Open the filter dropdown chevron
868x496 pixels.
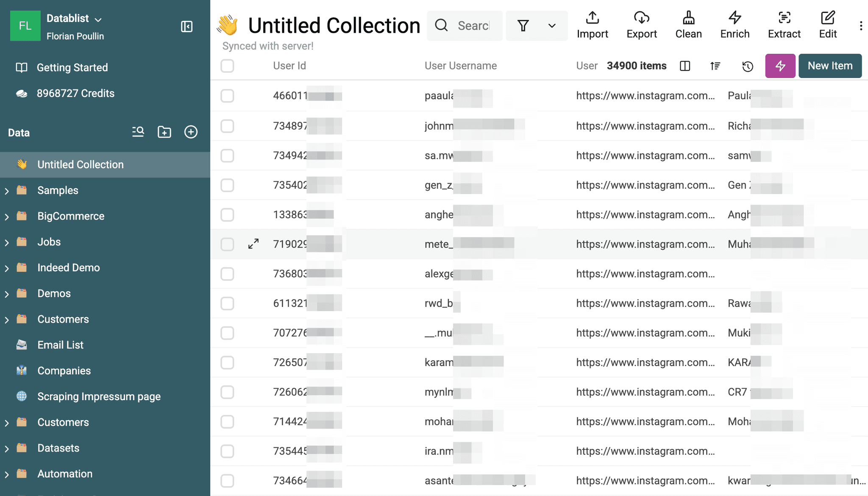tap(552, 25)
